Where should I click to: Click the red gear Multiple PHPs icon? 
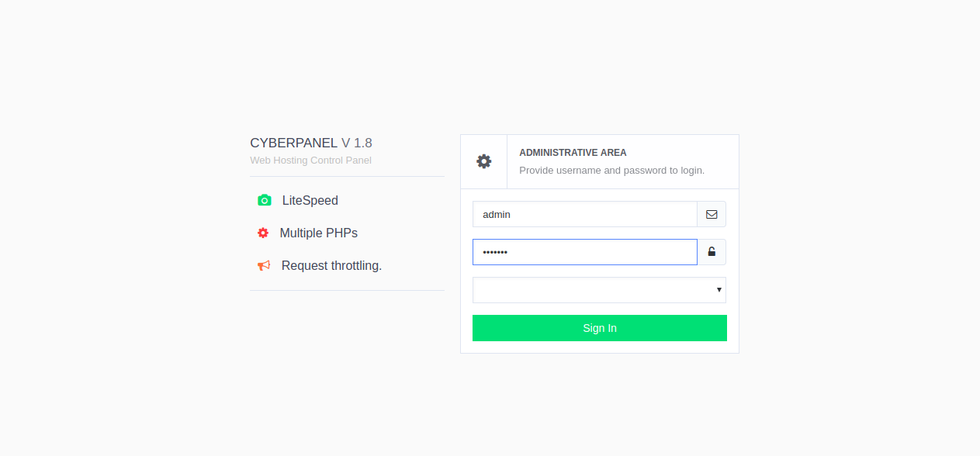click(263, 233)
